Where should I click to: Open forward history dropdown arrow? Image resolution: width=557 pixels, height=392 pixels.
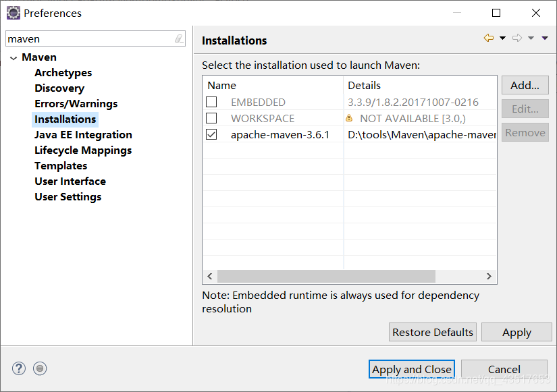[531, 38]
